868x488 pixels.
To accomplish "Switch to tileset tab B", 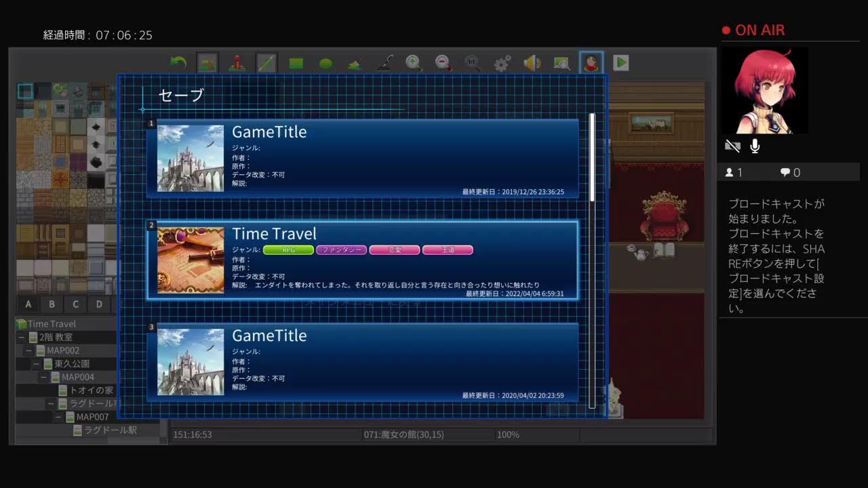I will 52,304.
